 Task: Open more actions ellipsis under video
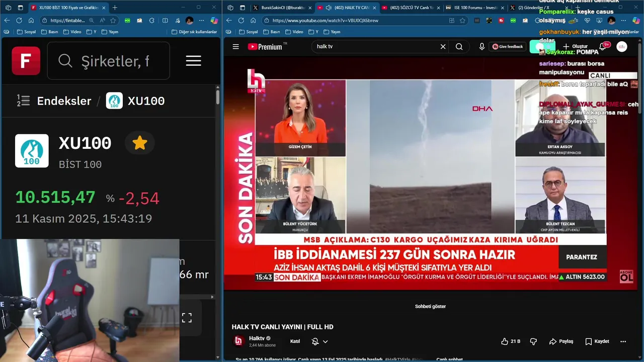(x=623, y=341)
